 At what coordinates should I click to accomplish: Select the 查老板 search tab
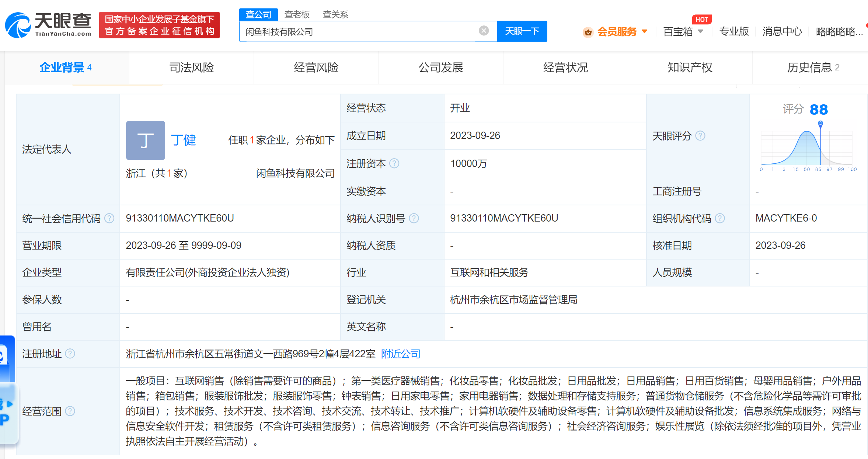(x=297, y=14)
